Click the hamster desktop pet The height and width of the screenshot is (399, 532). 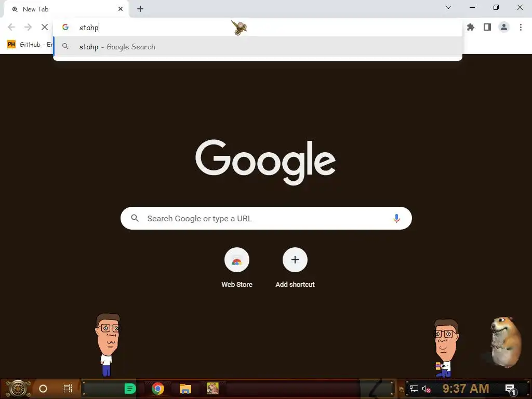pyautogui.click(x=506, y=342)
